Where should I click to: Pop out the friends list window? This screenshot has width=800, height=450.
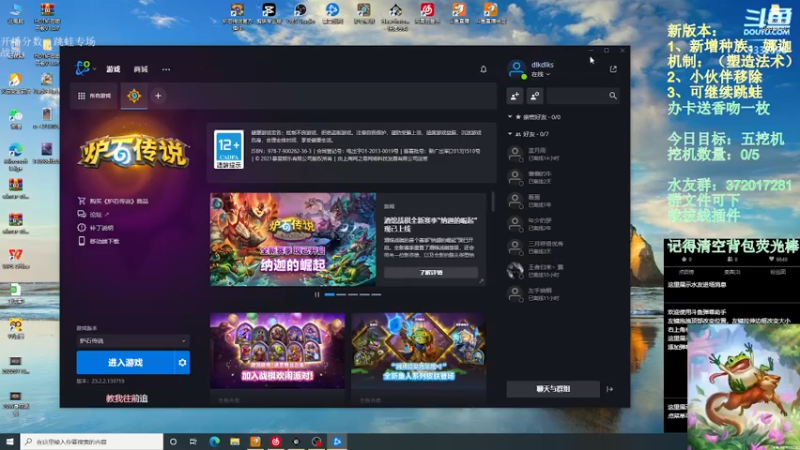pyautogui.click(x=613, y=69)
